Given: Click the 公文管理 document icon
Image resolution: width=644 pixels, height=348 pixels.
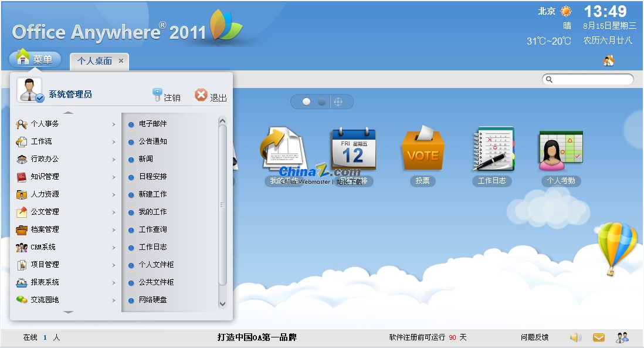Looking at the screenshot, I should (22, 212).
